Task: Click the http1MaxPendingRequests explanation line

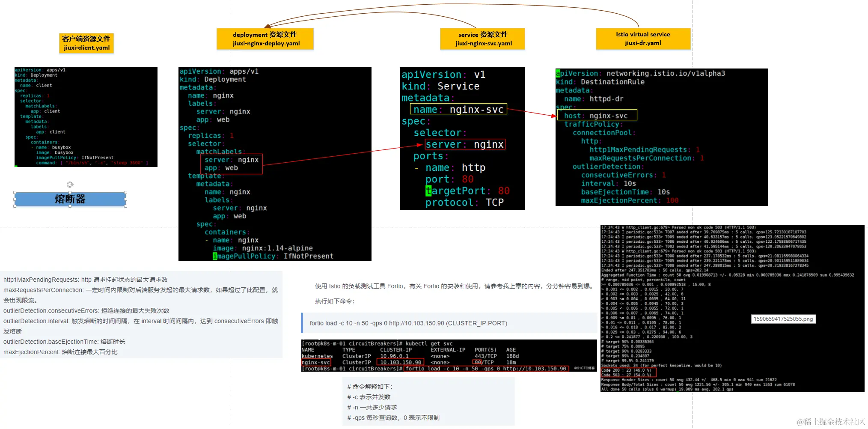Action: [86, 280]
